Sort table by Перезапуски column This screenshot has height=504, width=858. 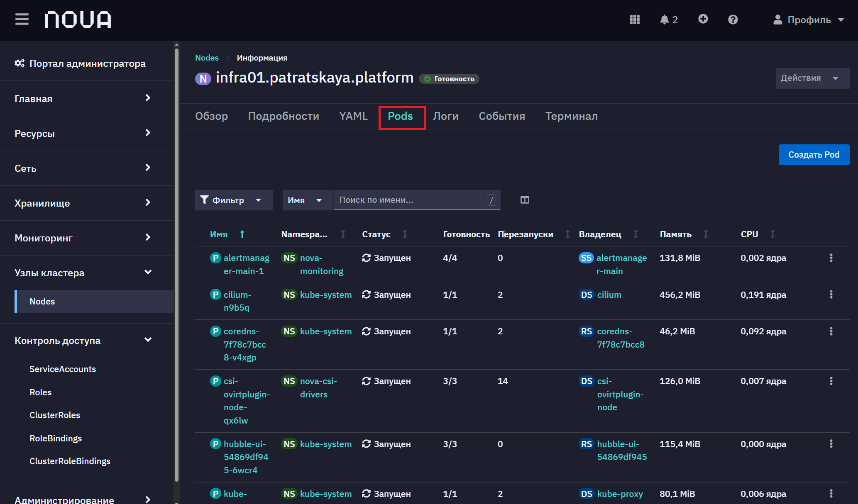click(x=534, y=234)
